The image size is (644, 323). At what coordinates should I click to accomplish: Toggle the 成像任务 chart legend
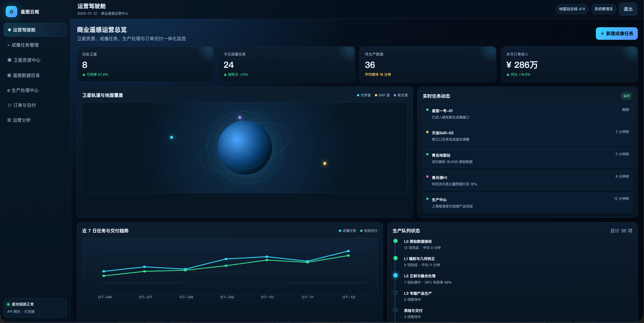pos(347,231)
